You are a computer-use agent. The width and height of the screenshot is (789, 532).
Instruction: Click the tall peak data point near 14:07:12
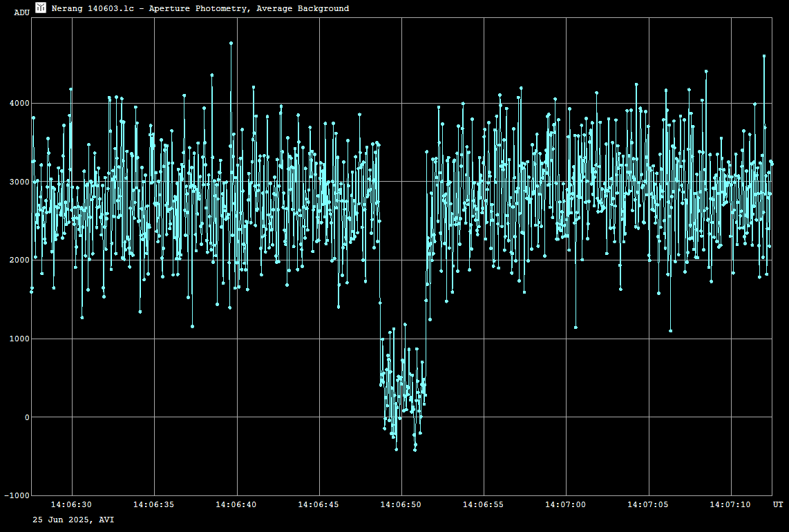[x=764, y=56]
